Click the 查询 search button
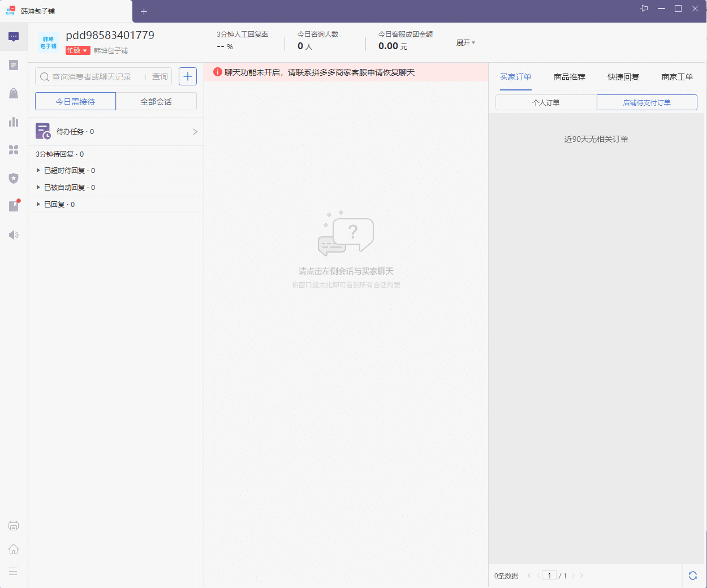The height and width of the screenshot is (588, 707). point(161,76)
